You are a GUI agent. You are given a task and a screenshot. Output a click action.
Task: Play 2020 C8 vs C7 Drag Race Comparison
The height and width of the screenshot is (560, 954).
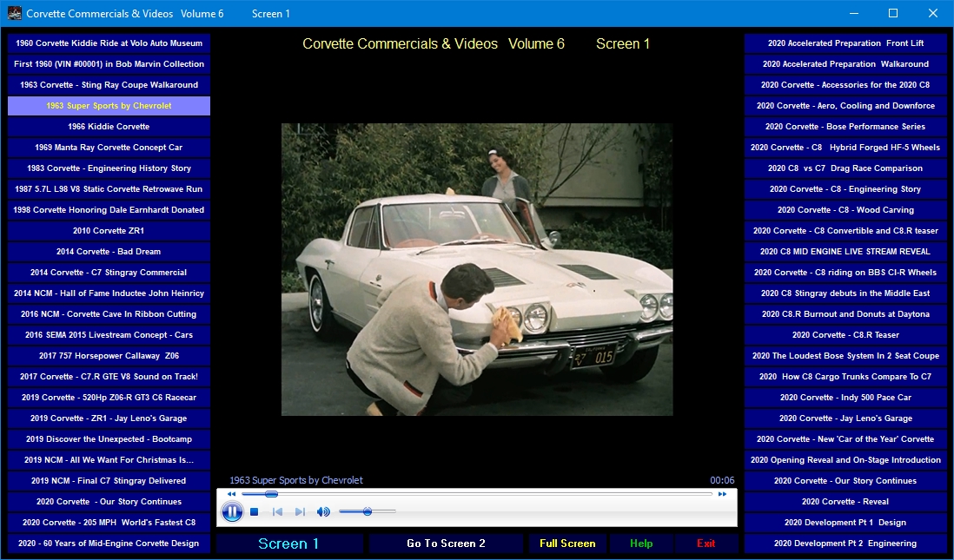coord(845,168)
